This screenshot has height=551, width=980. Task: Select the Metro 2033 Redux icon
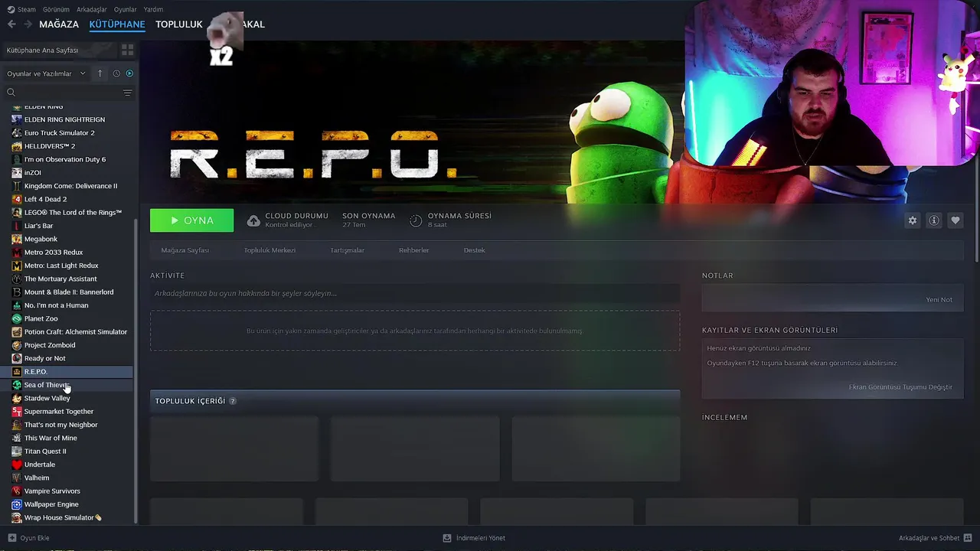tap(17, 253)
